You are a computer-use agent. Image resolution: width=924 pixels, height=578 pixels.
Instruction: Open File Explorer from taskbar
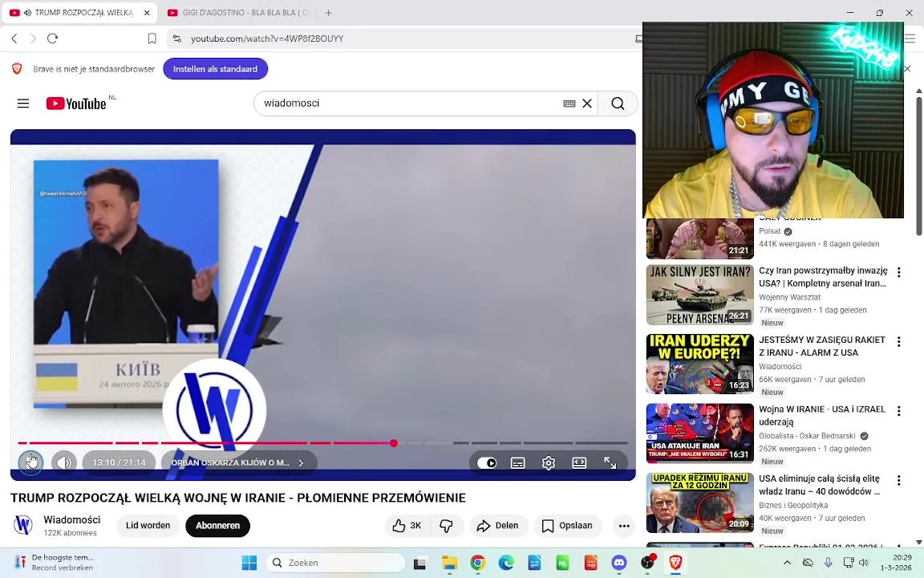click(x=450, y=563)
